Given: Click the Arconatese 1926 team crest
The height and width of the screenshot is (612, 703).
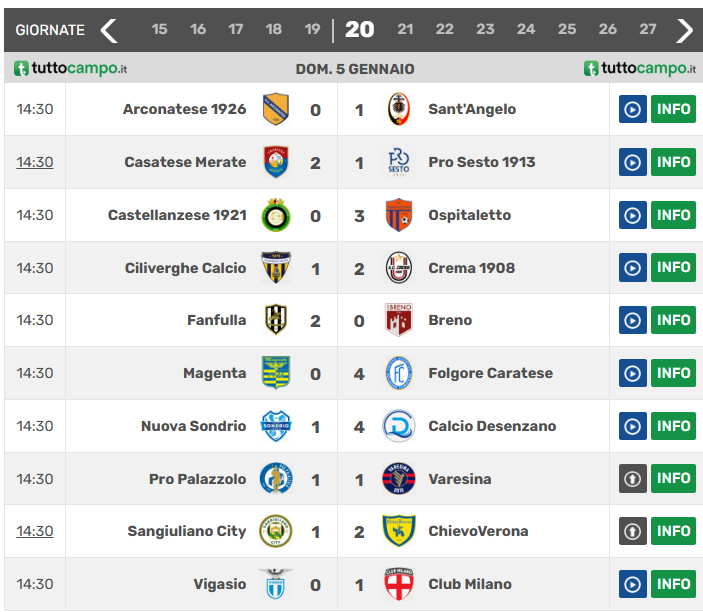Looking at the screenshot, I should (x=275, y=109).
